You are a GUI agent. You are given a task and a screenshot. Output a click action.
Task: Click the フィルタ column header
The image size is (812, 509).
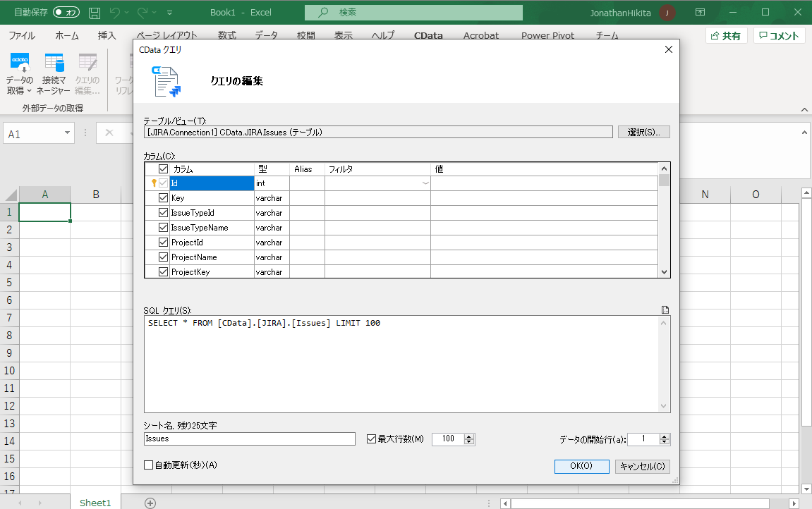point(377,169)
